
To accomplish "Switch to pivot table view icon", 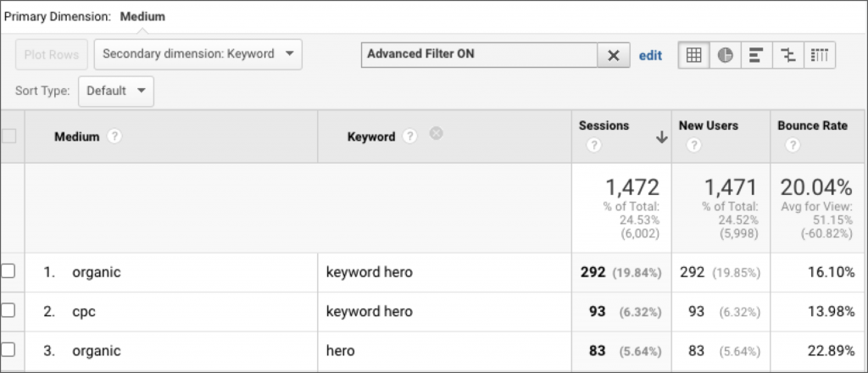I will coord(820,55).
